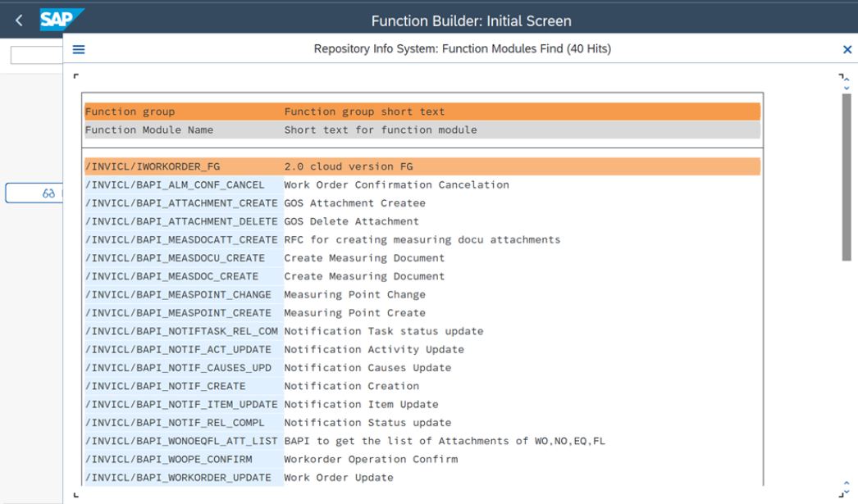The width and height of the screenshot is (858, 504).
Task: Click the back arrow in the header
Action: point(19,20)
